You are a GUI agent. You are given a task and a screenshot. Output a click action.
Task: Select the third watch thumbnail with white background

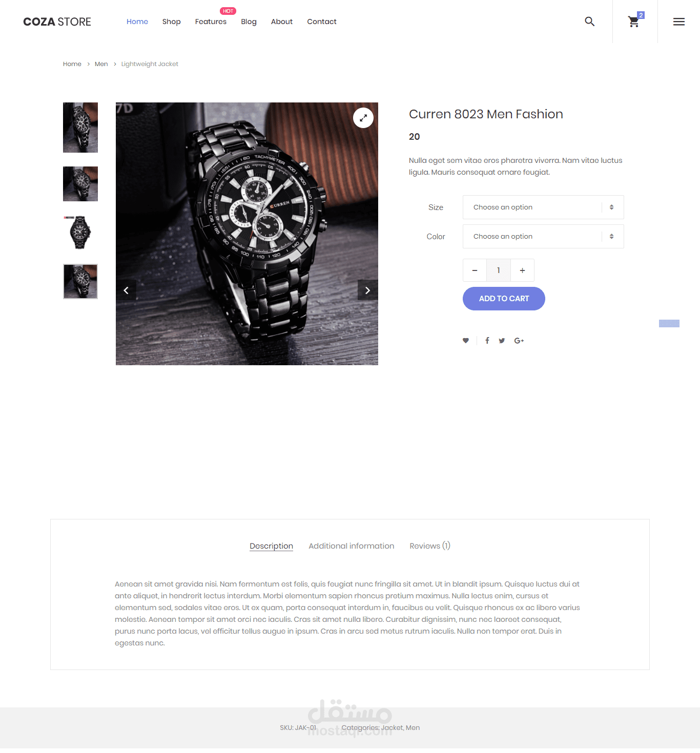pyautogui.click(x=80, y=233)
